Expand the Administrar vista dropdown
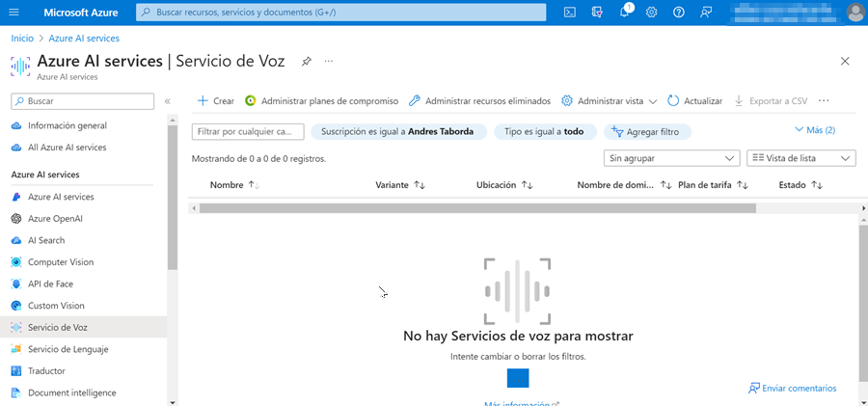The width and height of the screenshot is (868, 406). [609, 101]
